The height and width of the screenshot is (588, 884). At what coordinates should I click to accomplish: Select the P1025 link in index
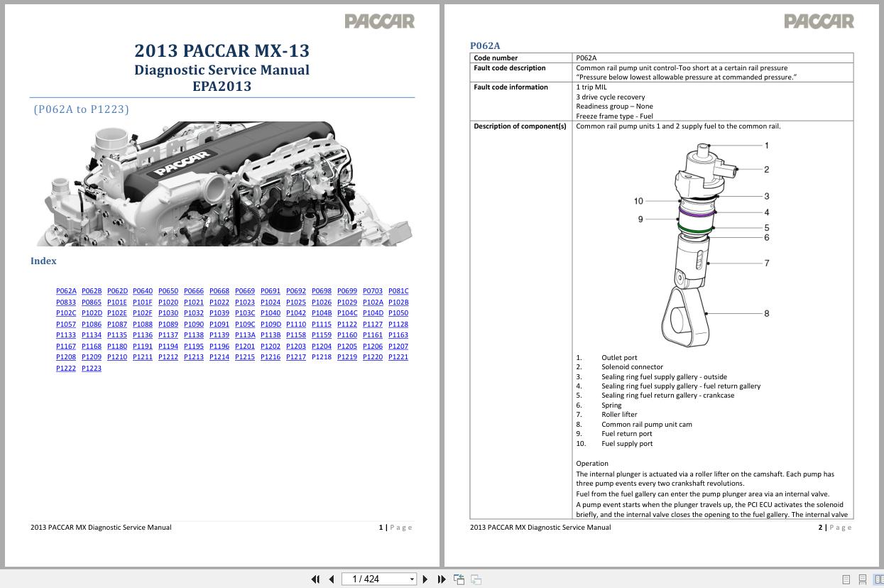296,303
